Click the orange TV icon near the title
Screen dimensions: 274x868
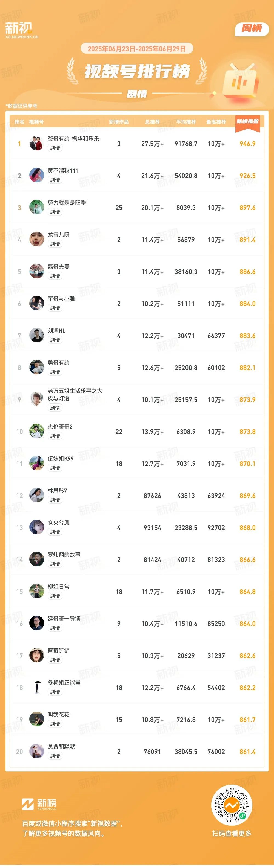pos(240,80)
